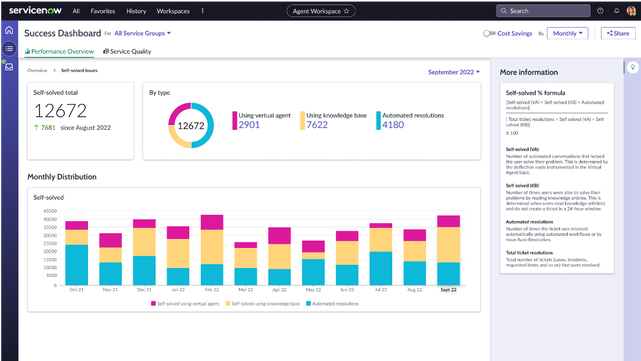Screen dimensions: 641x361
Task: Open the list view sidebar icon
Action: (x=9, y=48)
